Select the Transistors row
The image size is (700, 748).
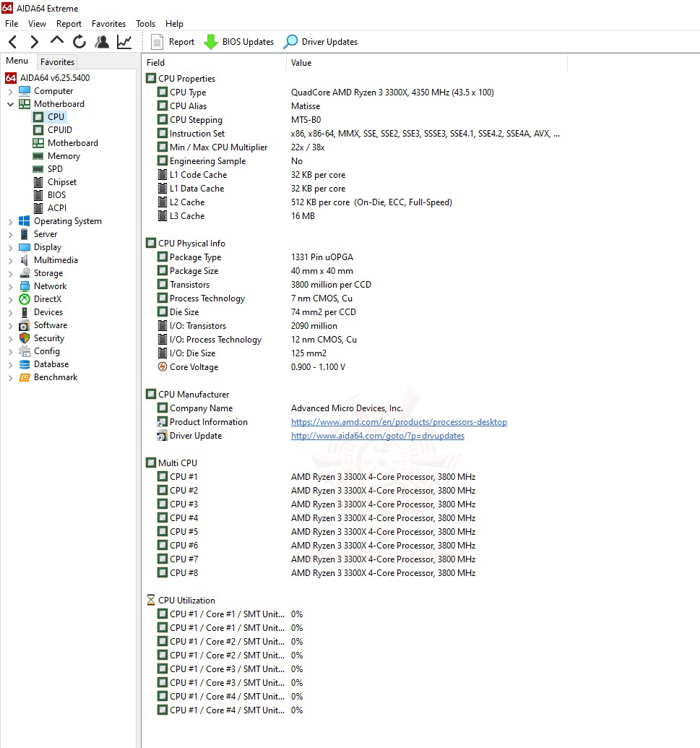point(355,285)
